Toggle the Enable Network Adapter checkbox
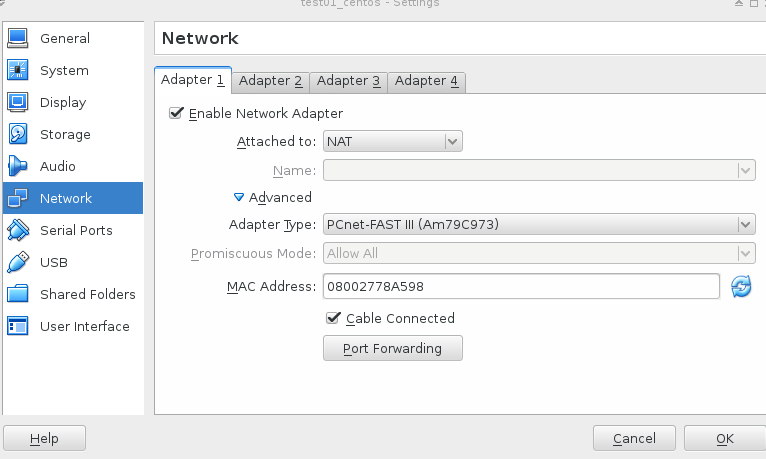Screen dimensions: 766x459 pyautogui.click(x=177, y=114)
